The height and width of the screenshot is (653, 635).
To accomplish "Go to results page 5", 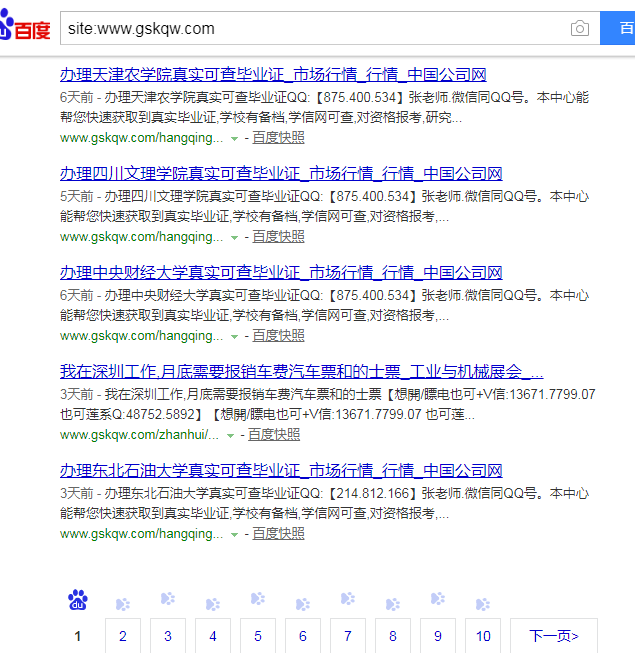I will (258, 636).
